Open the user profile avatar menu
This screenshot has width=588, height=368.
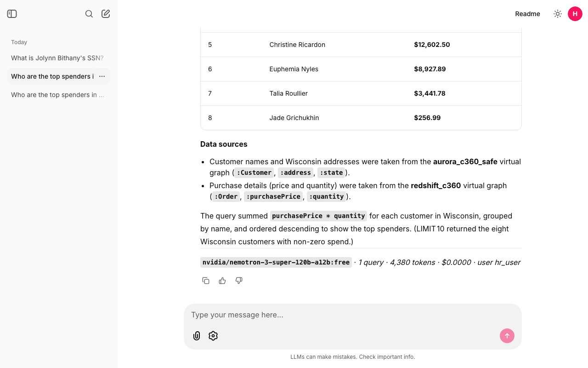click(575, 14)
